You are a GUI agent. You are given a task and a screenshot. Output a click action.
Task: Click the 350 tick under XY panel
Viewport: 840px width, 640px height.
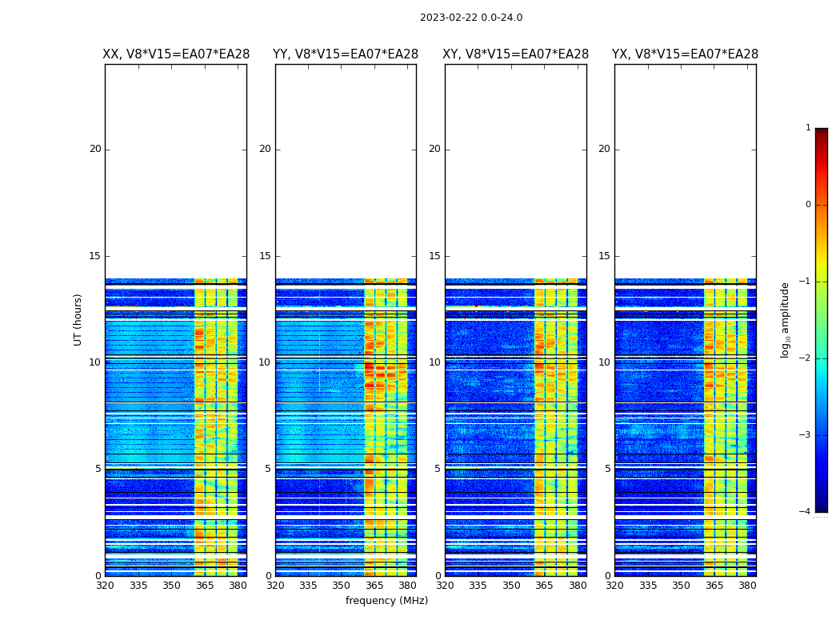click(511, 586)
